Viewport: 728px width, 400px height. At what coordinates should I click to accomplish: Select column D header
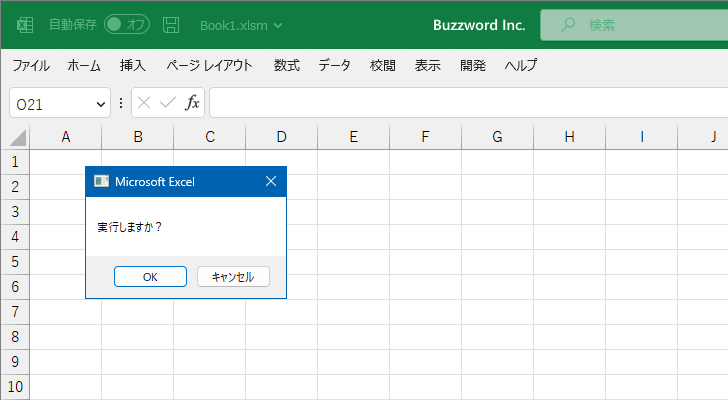click(x=281, y=137)
